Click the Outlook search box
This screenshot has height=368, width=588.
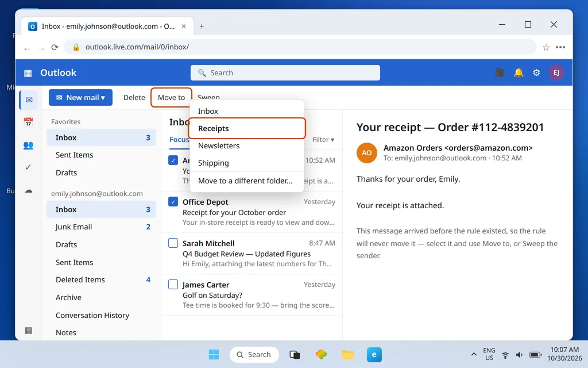coord(285,73)
